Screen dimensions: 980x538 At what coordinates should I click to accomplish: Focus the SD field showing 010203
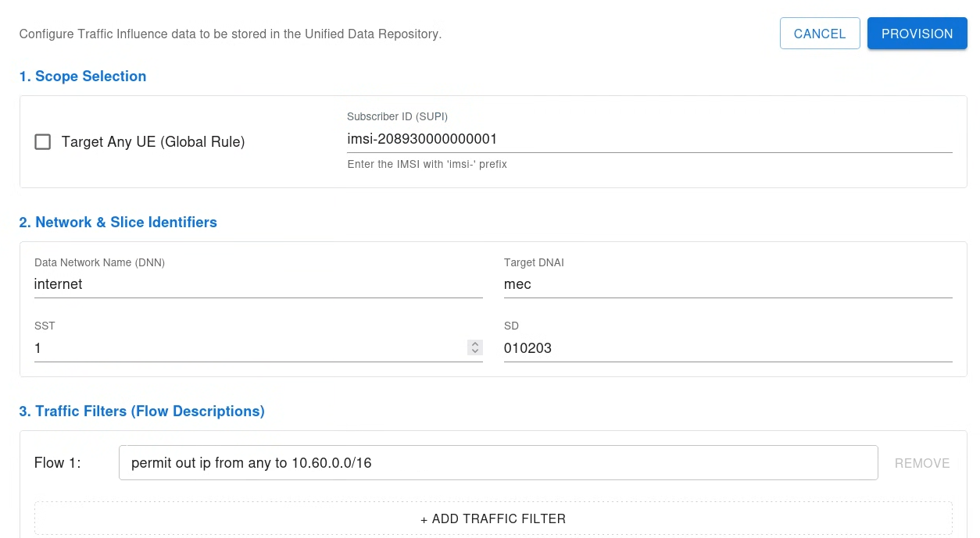pos(727,348)
